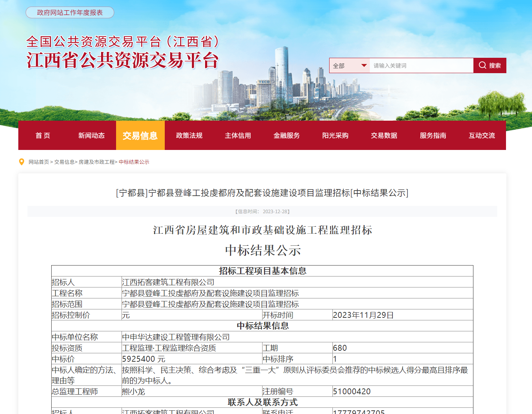Open the 全部 category selector

[x=348, y=65]
